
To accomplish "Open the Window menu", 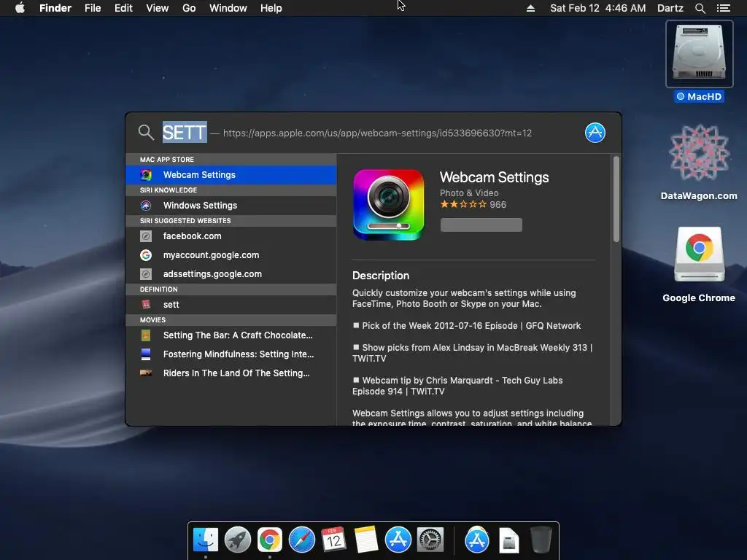I will pyautogui.click(x=228, y=8).
